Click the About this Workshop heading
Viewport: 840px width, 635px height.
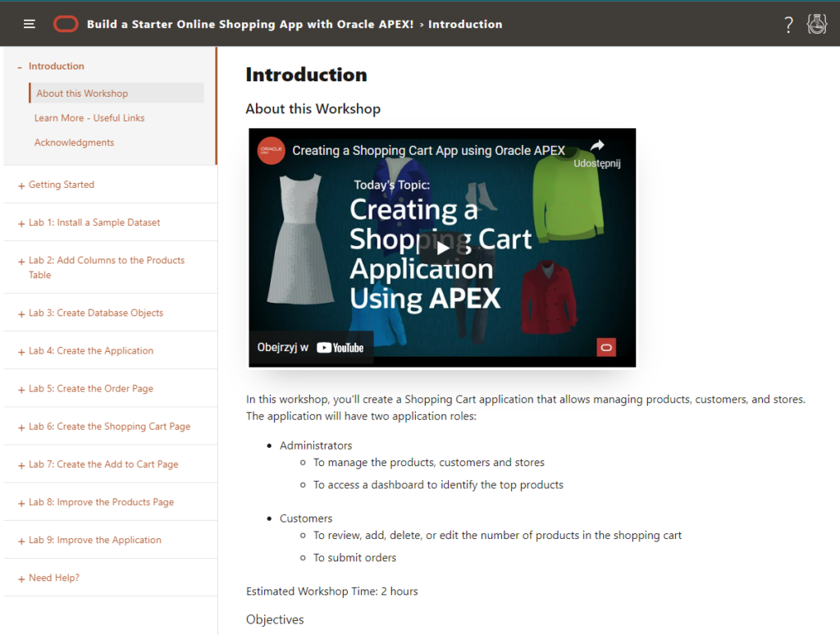pos(313,109)
